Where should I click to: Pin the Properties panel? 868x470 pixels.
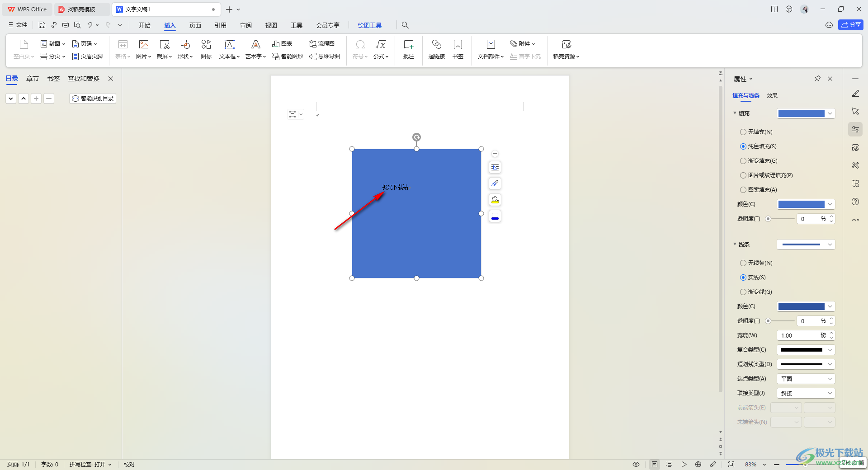(x=817, y=79)
